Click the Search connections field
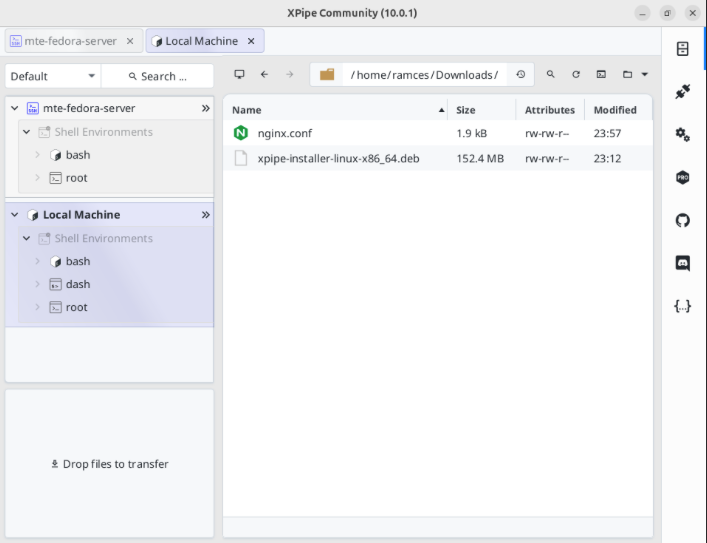Viewport: 707px width, 543px height. (157, 76)
